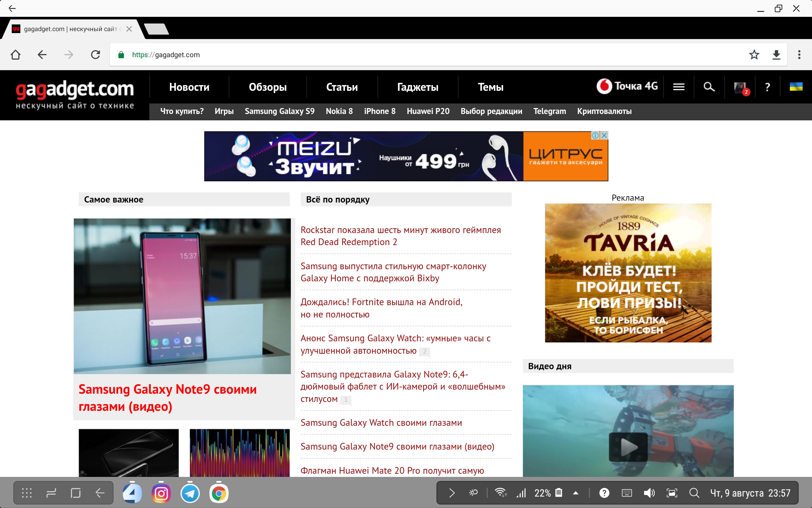Play the Видео дня video
This screenshot has width=812, height=508.
(x=628, y=447)
